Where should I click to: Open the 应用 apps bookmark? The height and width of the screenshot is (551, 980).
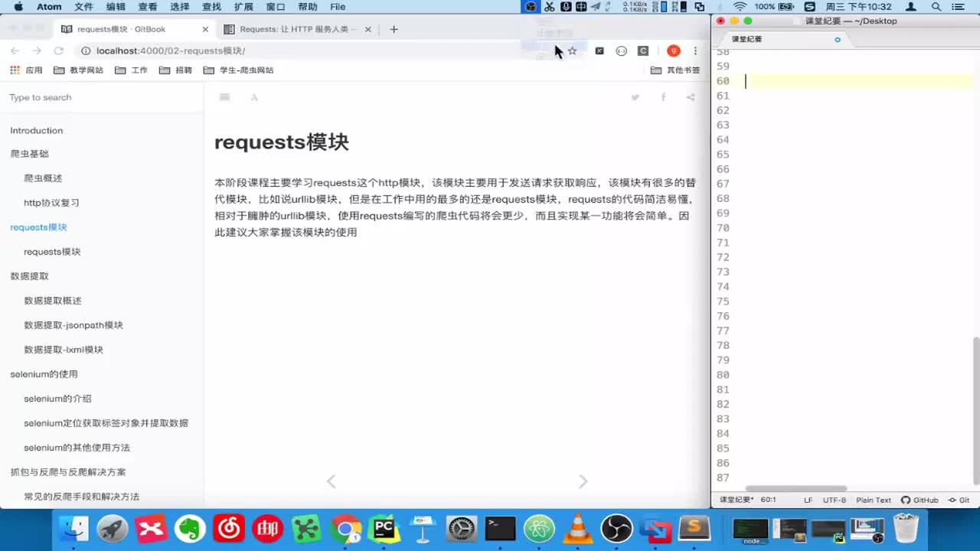coord(26,70)
